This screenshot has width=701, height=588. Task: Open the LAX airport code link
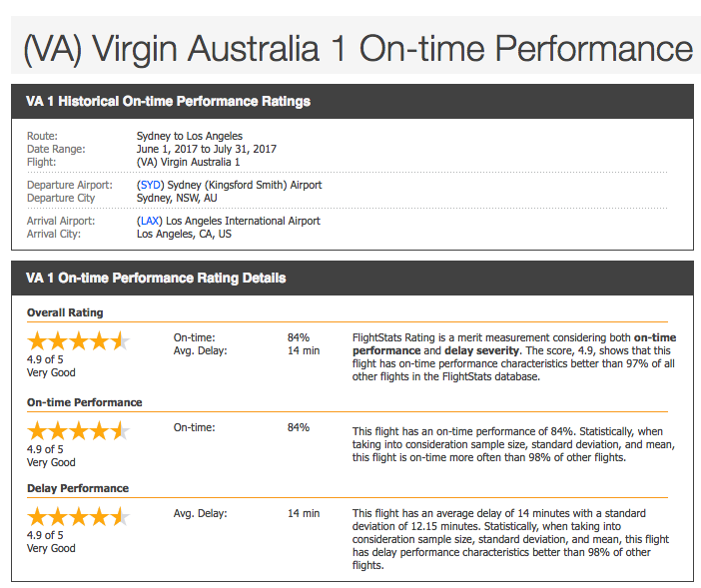click(x=150, y=221)
